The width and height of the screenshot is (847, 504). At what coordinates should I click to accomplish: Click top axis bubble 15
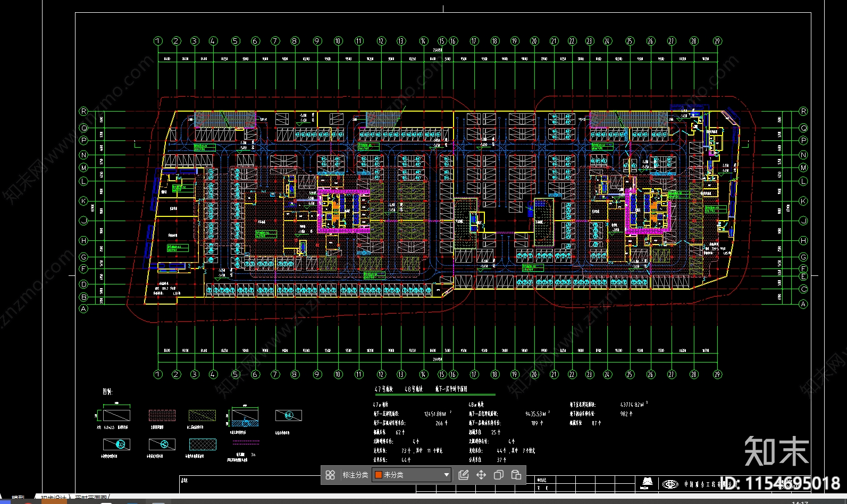[442, 41]
